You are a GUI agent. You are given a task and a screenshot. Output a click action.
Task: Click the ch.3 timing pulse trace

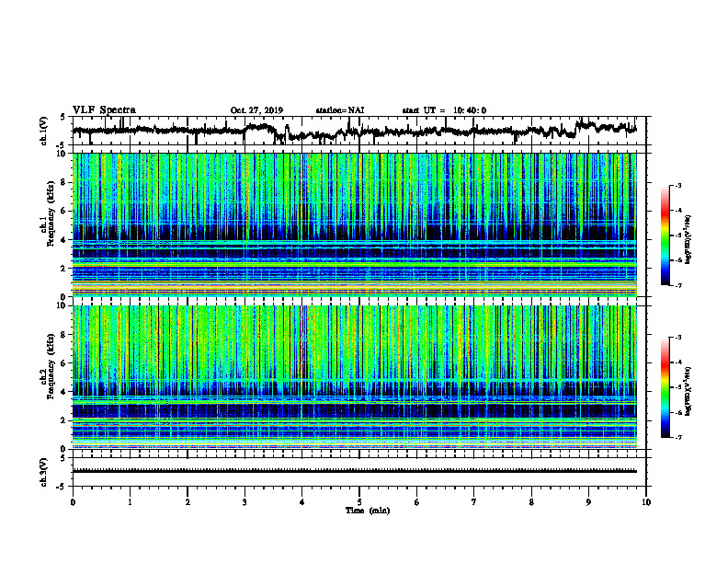point(354,471)
